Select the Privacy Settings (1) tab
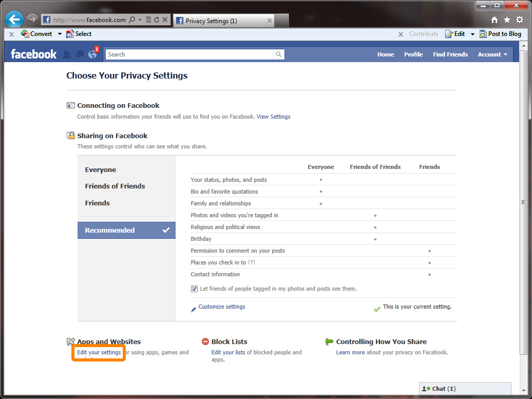Viewport: 532px width, 399px height. pyautogui.click(x=223, y=21)
